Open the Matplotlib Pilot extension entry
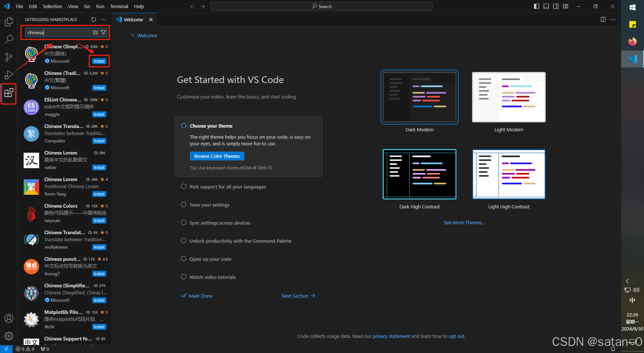Screen dimensions: 644x353 pos(65,319)
